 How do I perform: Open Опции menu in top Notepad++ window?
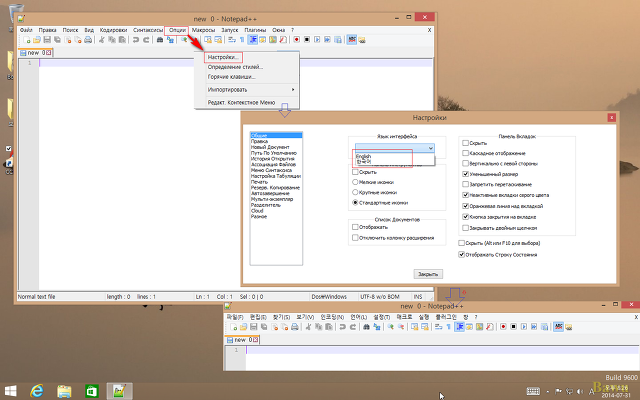(x=177, y=30)
